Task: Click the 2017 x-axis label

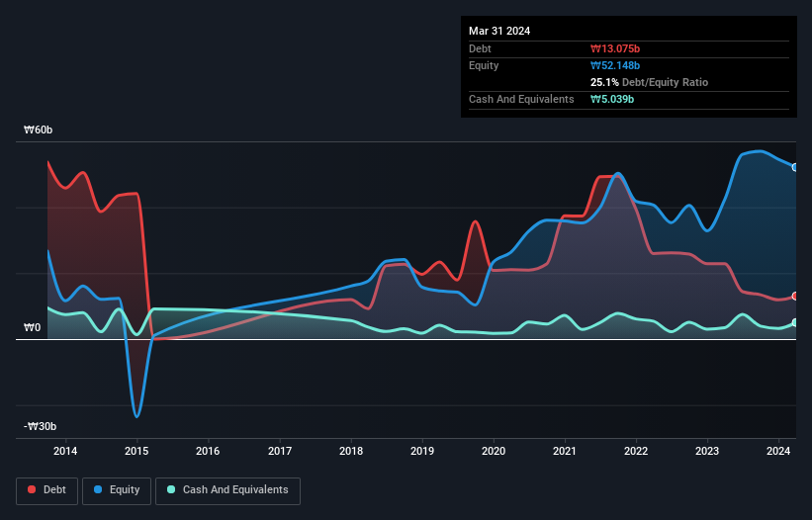Action: (x=280, y=451)
